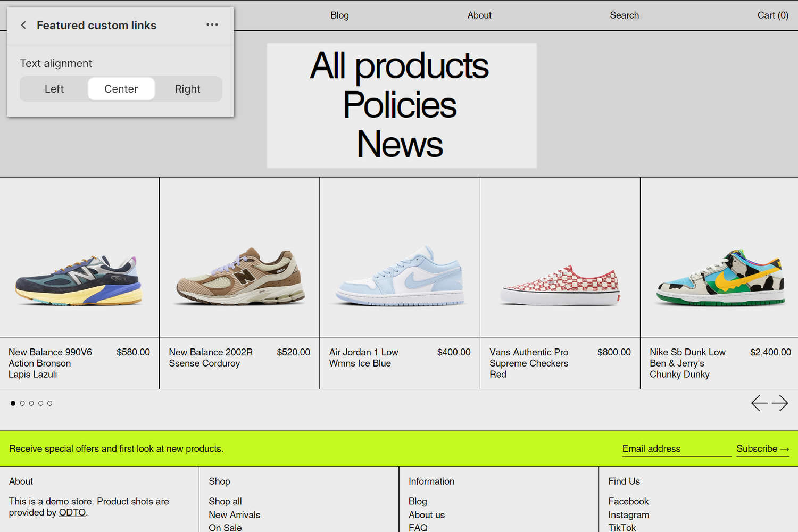Open the Search option

point(624,15)
